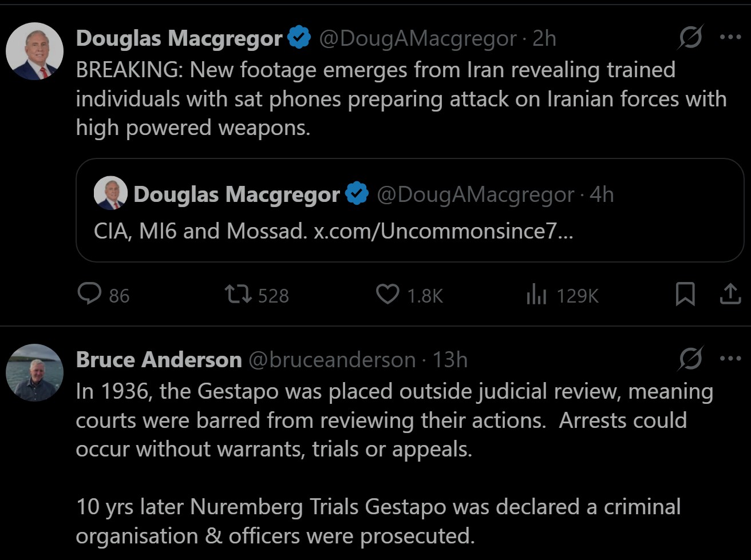View analytics for the 129K views post
Viewport: 751px width, 560px height.
point(536,295)
